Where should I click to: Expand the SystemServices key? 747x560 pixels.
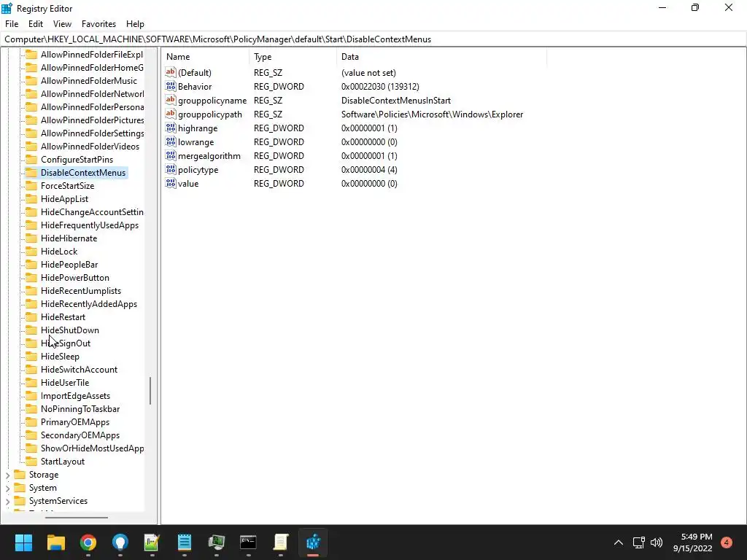pos(7,501)
